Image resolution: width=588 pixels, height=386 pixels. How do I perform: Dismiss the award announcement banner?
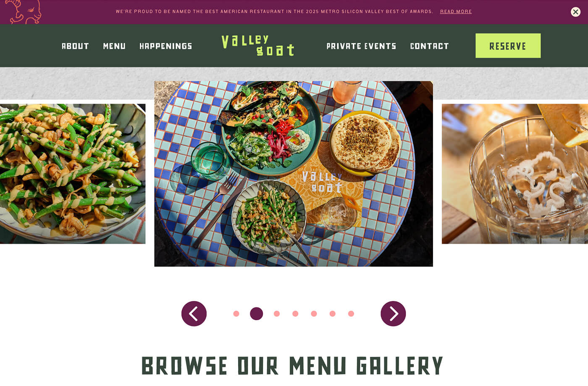tap(575, 12)
